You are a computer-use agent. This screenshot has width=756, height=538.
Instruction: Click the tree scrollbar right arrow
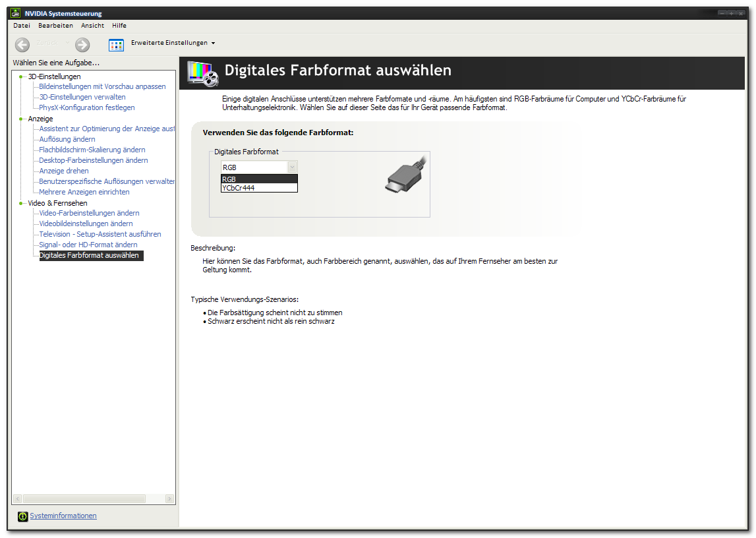(169, 499)
